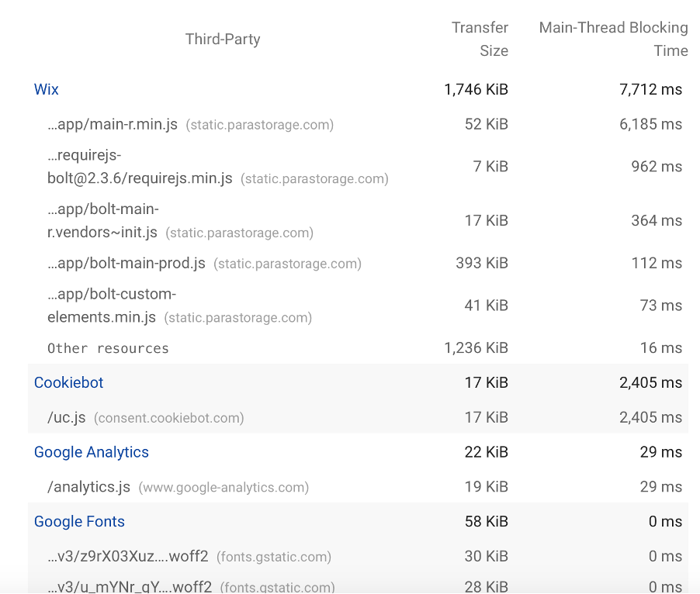The image size is (700, 594).
Task: Click the Third-Party column header
Action: point(223,39)
